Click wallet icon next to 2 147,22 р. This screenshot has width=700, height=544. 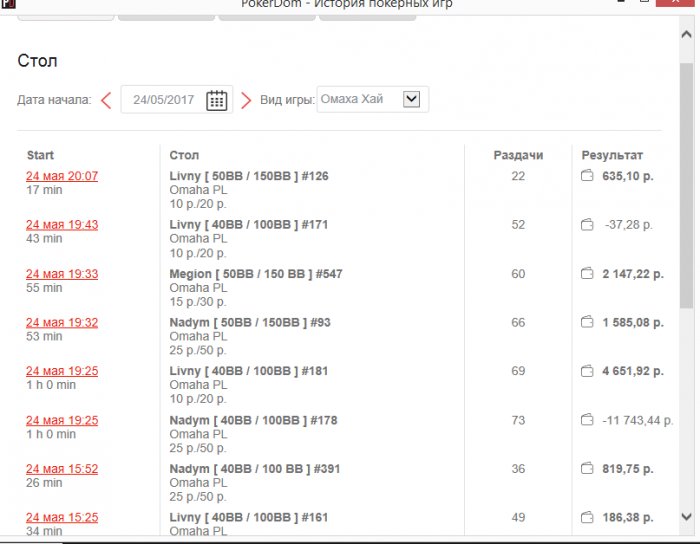[x=587, y=273]
